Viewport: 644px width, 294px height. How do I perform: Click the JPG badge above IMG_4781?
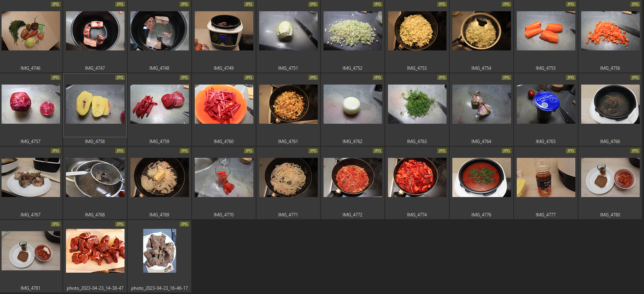tap(55, 224)
